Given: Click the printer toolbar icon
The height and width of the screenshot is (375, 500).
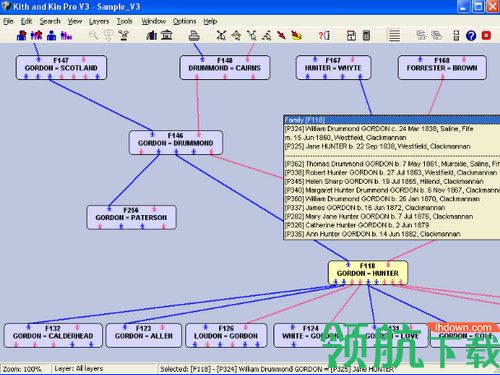Looking at the screenshot, I should tap(194, 35).
